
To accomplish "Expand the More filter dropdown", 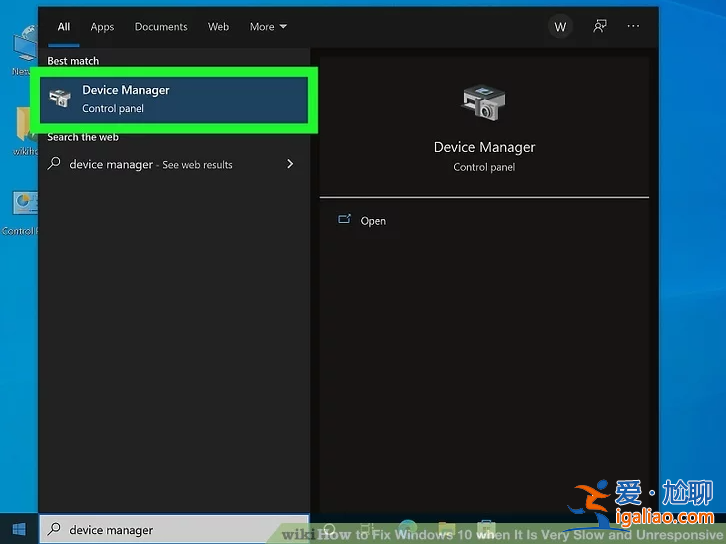I will pos(268,27).
